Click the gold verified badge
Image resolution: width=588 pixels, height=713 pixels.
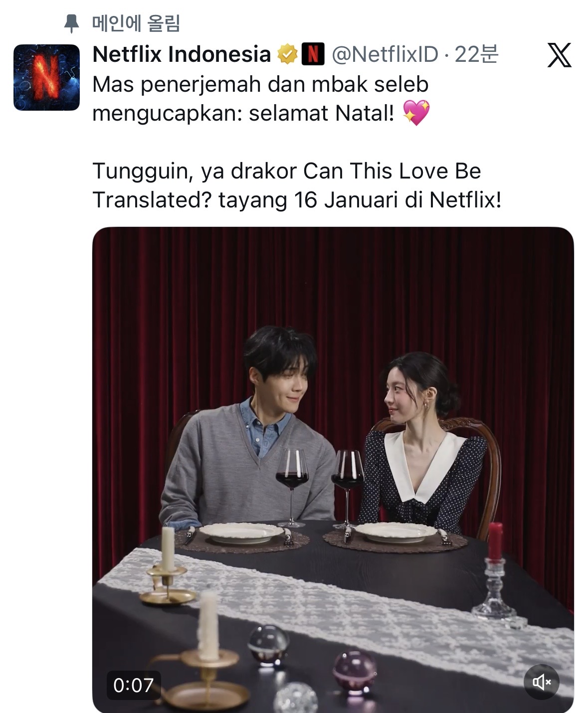pos(287,54)
